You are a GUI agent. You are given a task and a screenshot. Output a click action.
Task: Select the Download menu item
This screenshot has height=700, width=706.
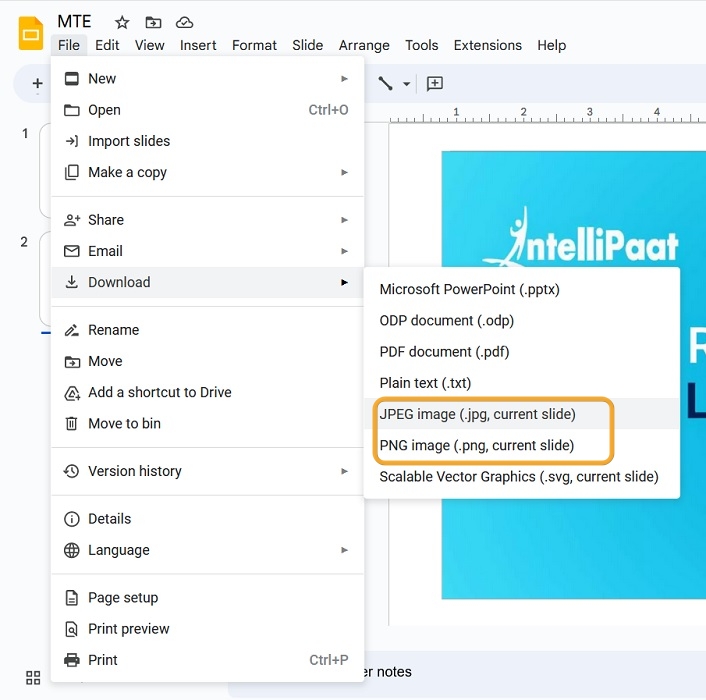click(x=207, y=282)
